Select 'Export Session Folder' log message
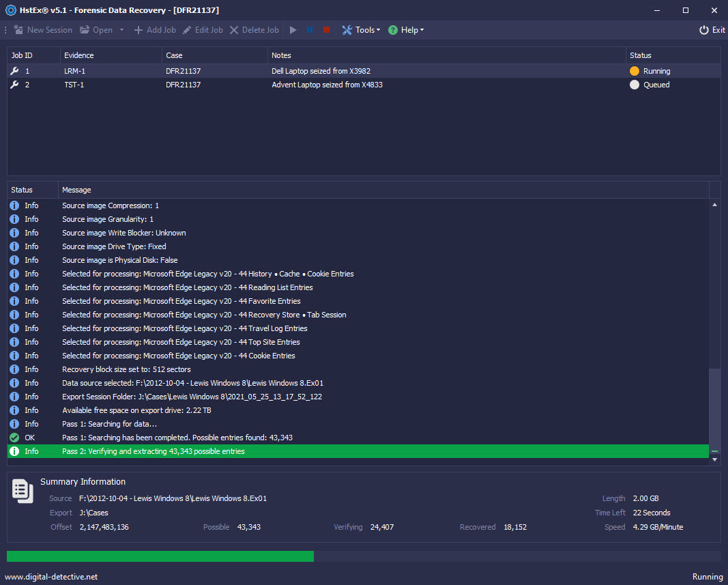 [x=192, y=397]
